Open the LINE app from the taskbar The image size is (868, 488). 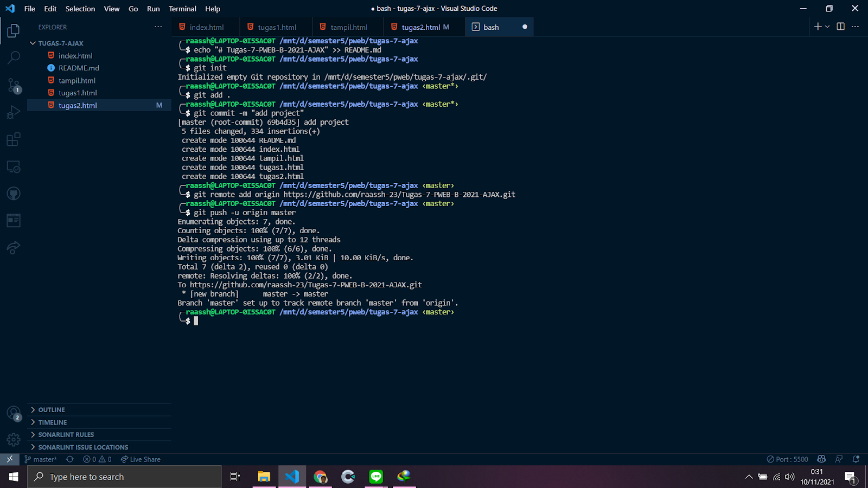click(376, 477)
